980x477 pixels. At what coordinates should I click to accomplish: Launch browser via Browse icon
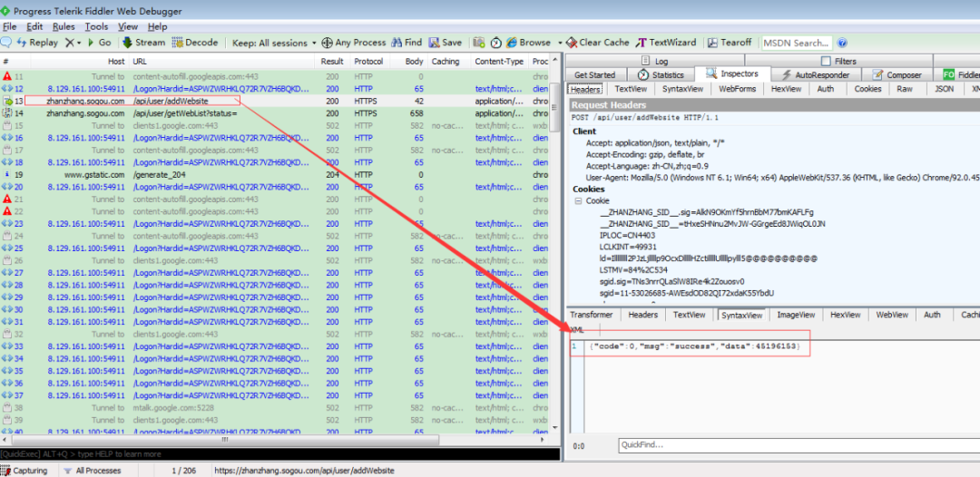point(528,43)
